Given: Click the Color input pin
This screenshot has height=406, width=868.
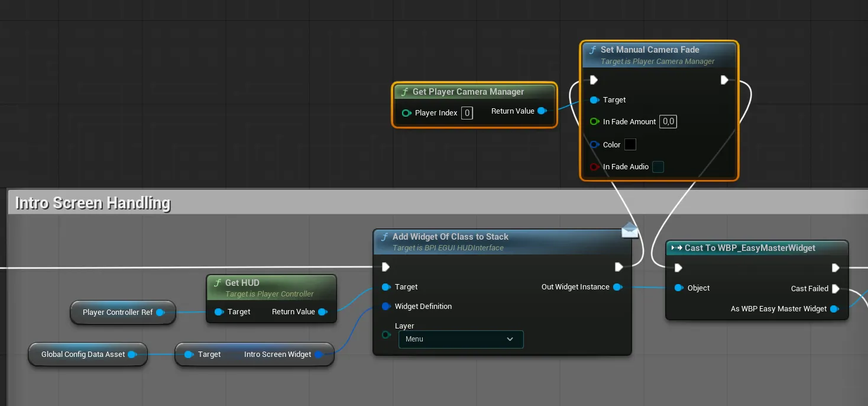Looking at the screenshot, I should pyautogui.click(x=594, y=144).
